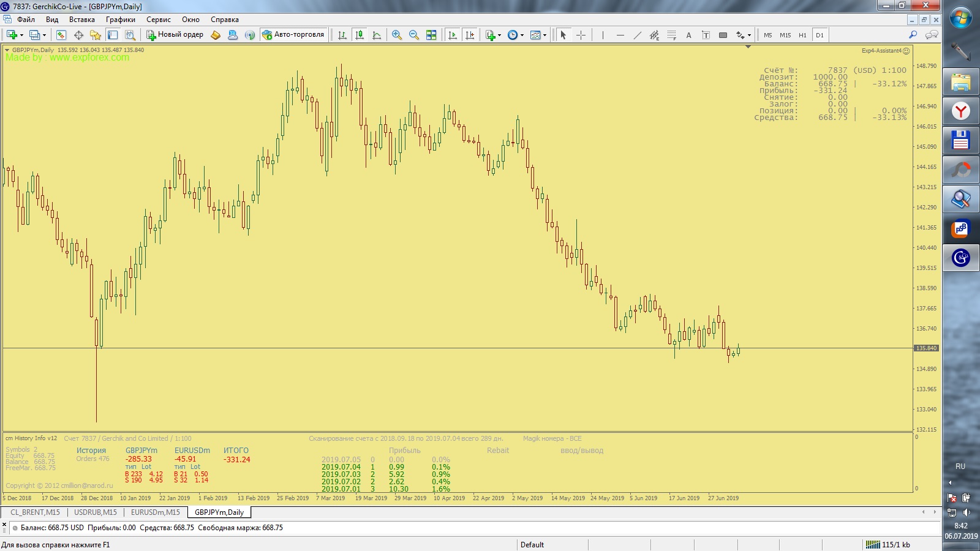Screen dimensions: 980x551
Task: Switch to EURUSDm,M15 chart tab
Action: pyautogui.click(x=156, y=512)
